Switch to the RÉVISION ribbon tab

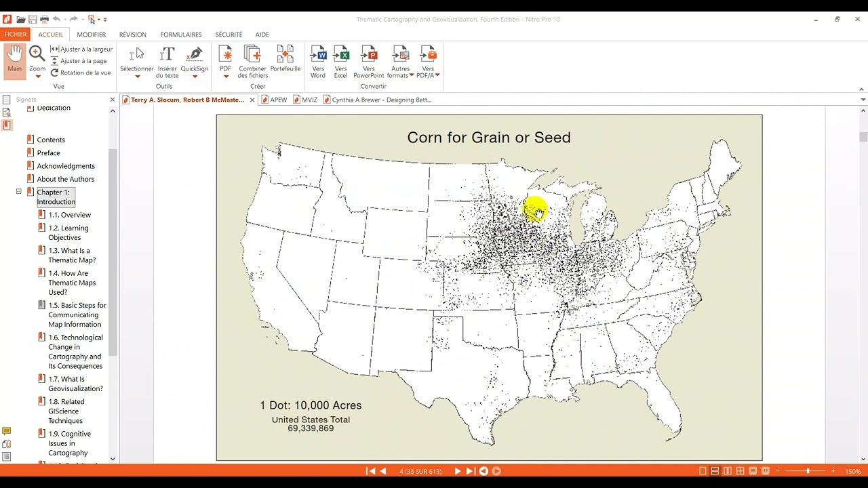pyautogui.click(x=133, y=35)
